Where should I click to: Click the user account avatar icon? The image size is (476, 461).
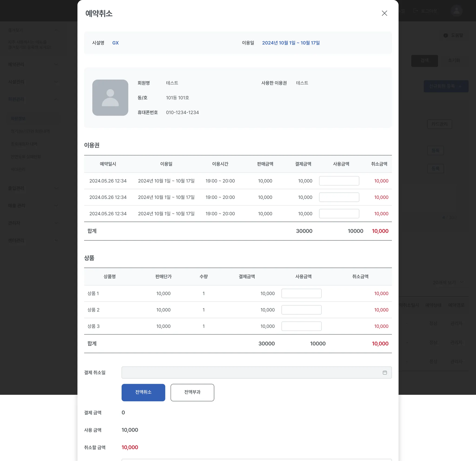tap(456, 11)
